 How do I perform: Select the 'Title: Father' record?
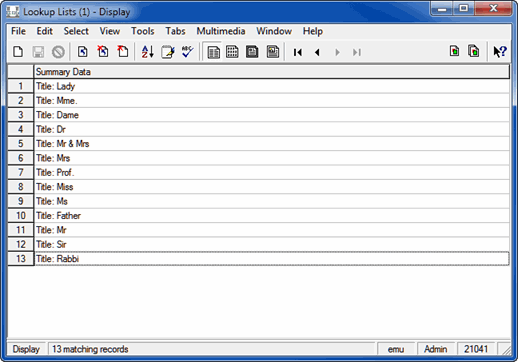click(x=272, y=216)
